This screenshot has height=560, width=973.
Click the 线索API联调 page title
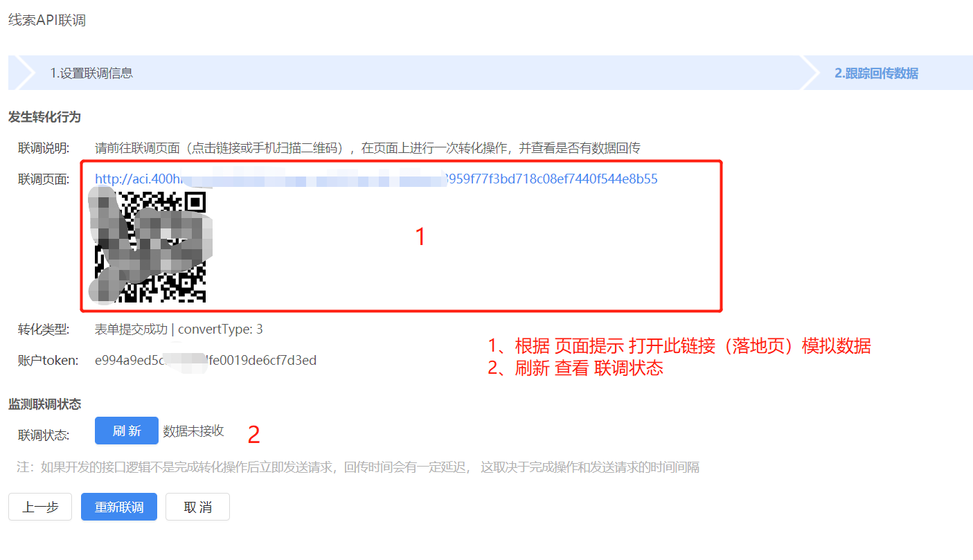pos(47,20)
